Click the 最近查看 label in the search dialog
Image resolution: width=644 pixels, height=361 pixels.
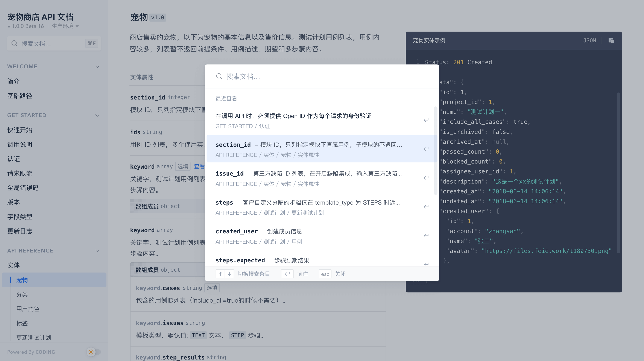(226, 99)
